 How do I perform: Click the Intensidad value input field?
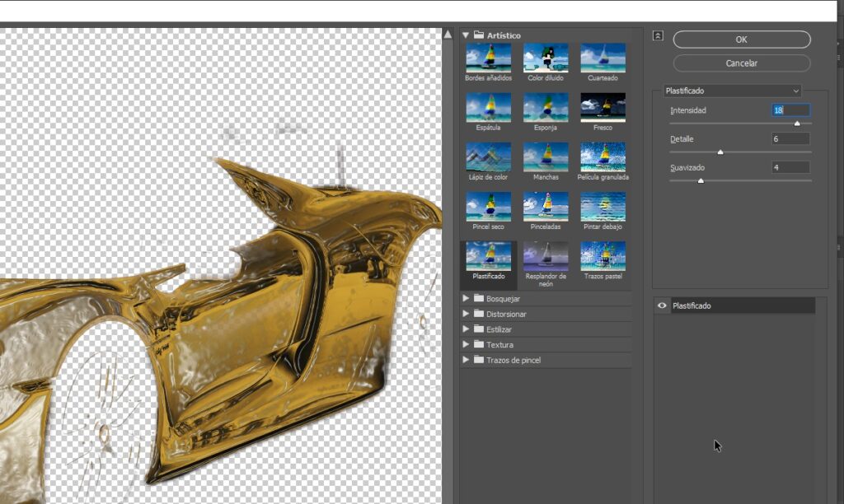pyautogui.click(x=790, y=110)
